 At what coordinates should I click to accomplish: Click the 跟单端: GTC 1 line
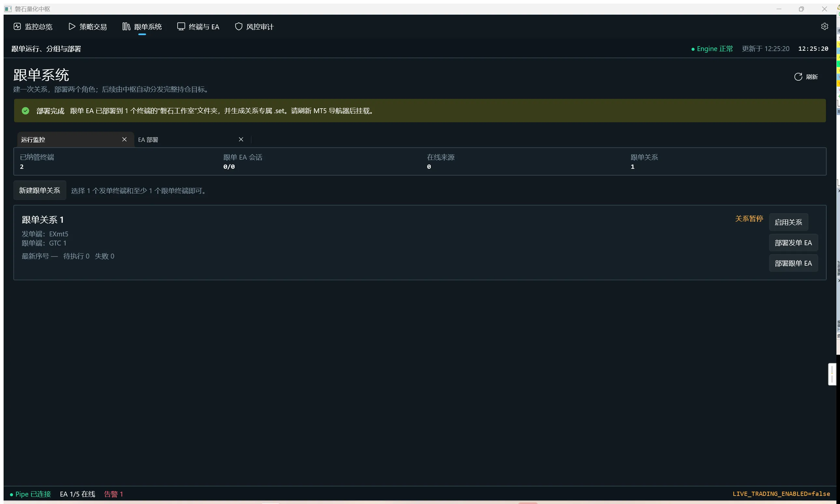[x=44, y=243]
